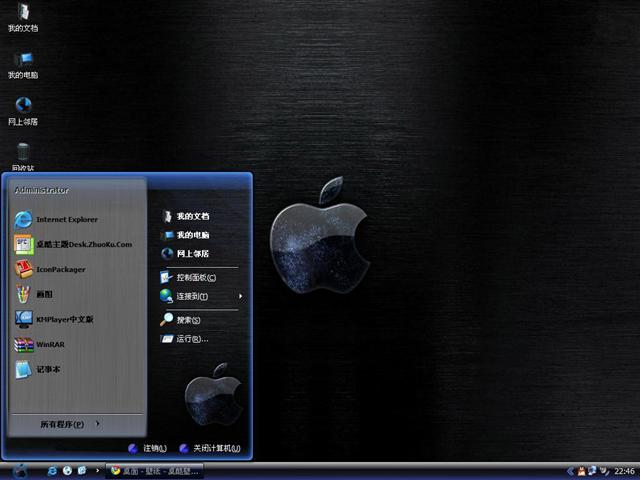This screenshot has width=640, height=480.
Task: Click the Apple logo Start button
Action: coord(20,470)
